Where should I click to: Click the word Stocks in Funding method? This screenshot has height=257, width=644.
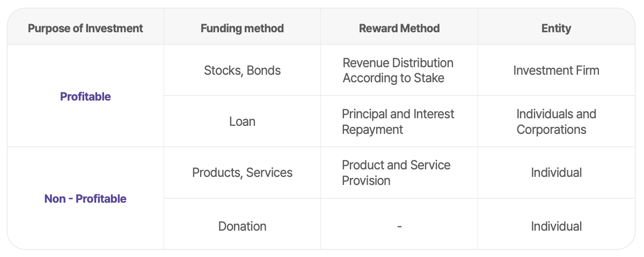click(222, 70)
